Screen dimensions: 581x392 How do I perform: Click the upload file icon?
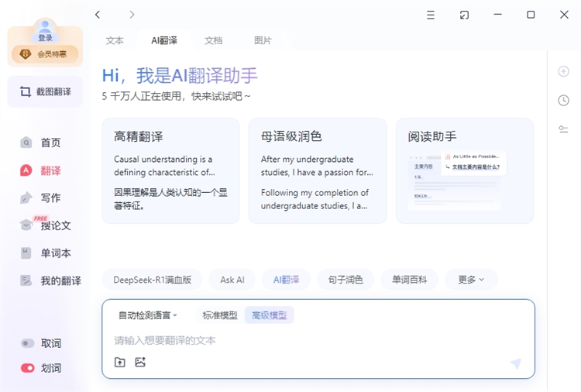119,362
